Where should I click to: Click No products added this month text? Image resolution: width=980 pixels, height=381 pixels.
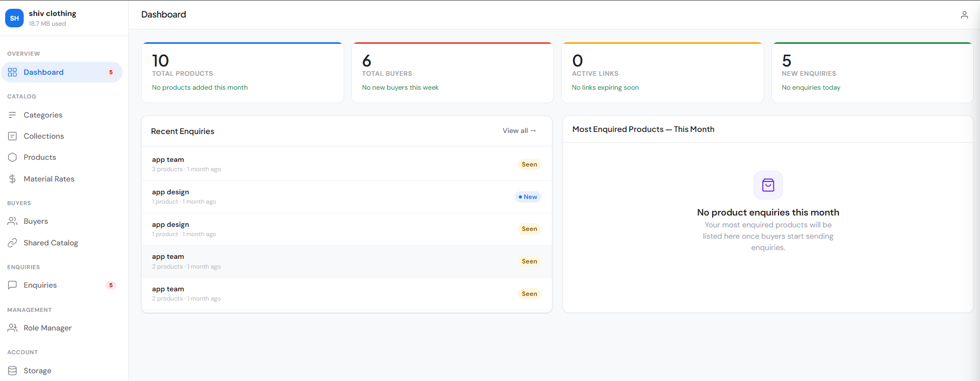(200, 88)
